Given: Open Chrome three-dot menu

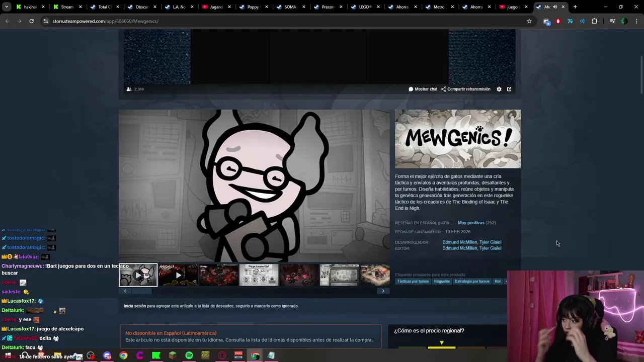Looking at the screenshot, I should pos(636,21).
